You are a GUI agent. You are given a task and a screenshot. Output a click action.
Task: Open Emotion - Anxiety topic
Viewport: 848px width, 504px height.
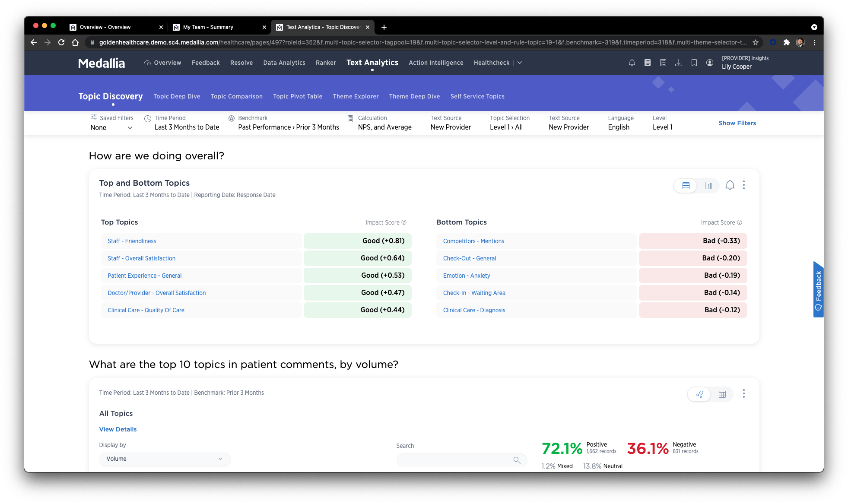pos(467,276)
